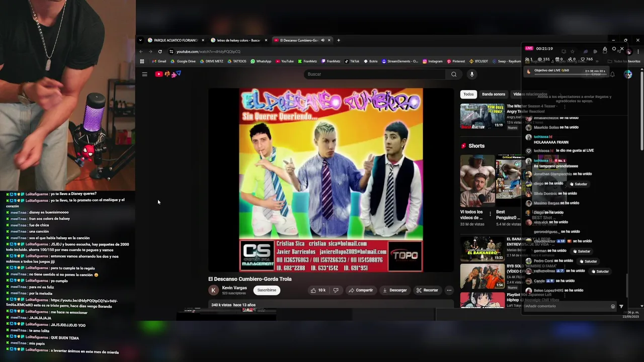
Task: Open The Witcher Season 4 Teaser thumbnail
Action: (482, 117)
